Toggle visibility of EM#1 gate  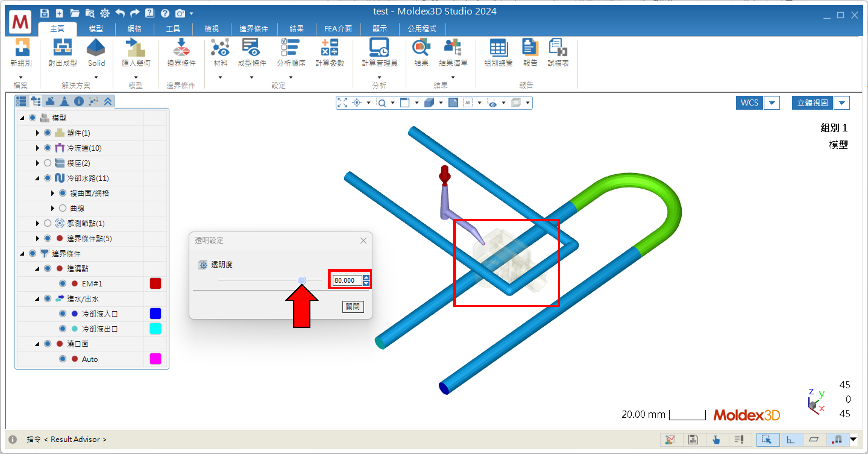[63, 283]
